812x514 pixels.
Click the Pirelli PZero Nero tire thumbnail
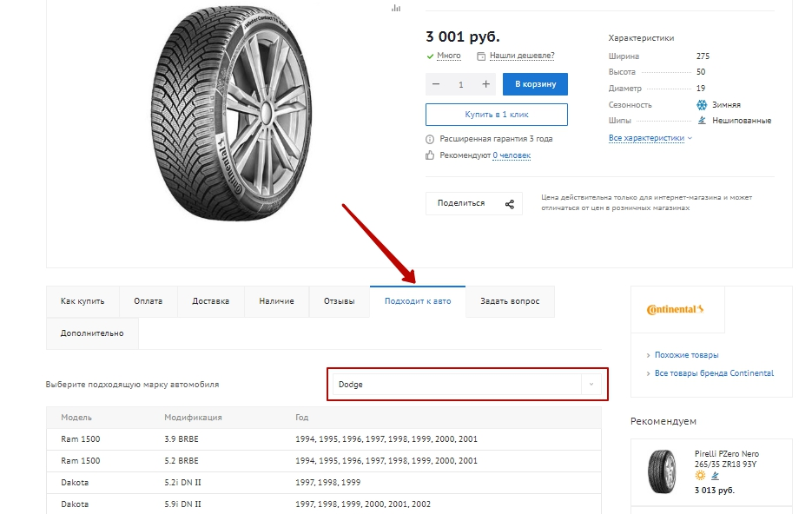[663, 471]
